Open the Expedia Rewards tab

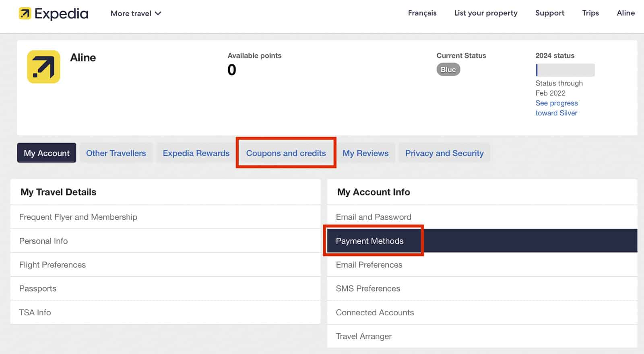[196, 153]
